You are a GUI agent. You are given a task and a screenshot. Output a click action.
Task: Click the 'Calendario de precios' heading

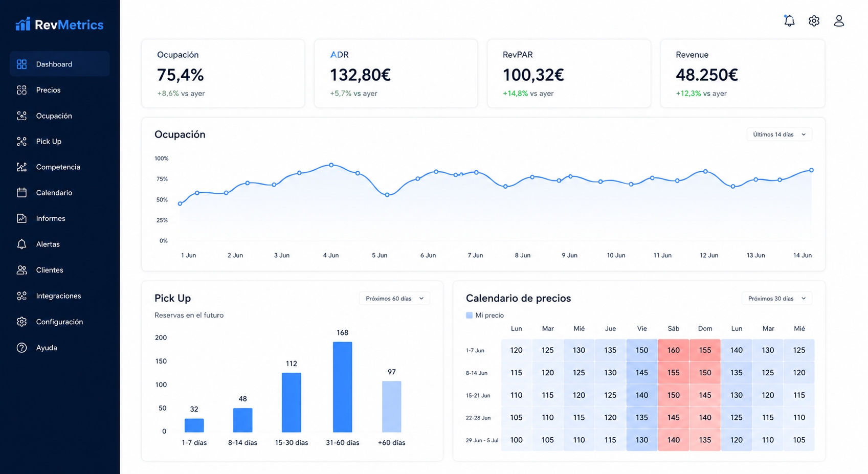pyautogui.click(x=518, y=298)
